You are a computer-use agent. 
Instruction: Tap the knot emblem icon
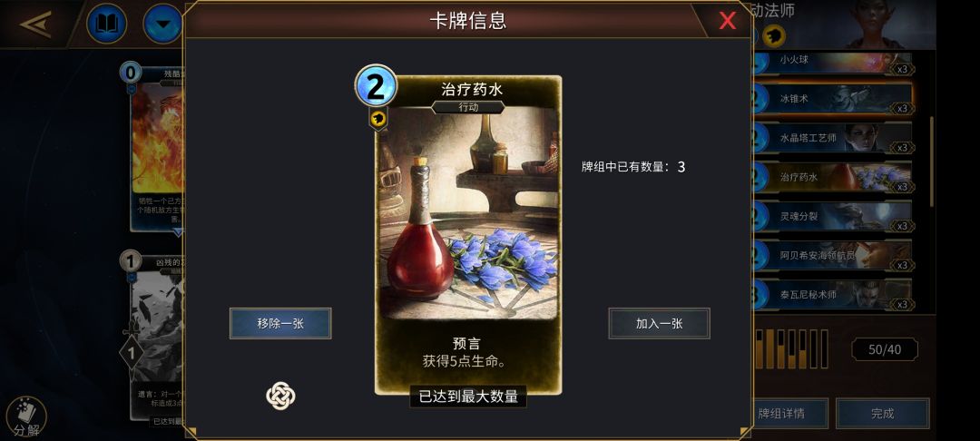pyautogui.click(x=280, y=396)
